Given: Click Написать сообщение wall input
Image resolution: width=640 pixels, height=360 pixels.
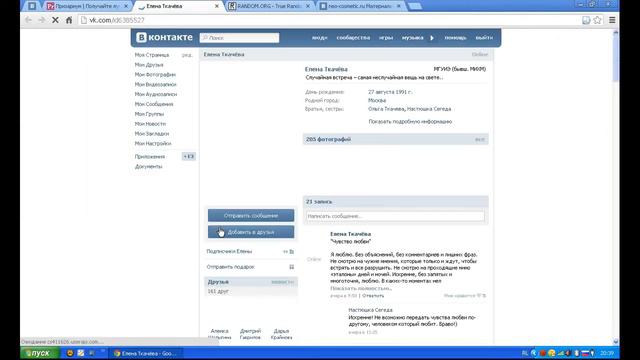Looking at the screenshot, I should (395, 216).
